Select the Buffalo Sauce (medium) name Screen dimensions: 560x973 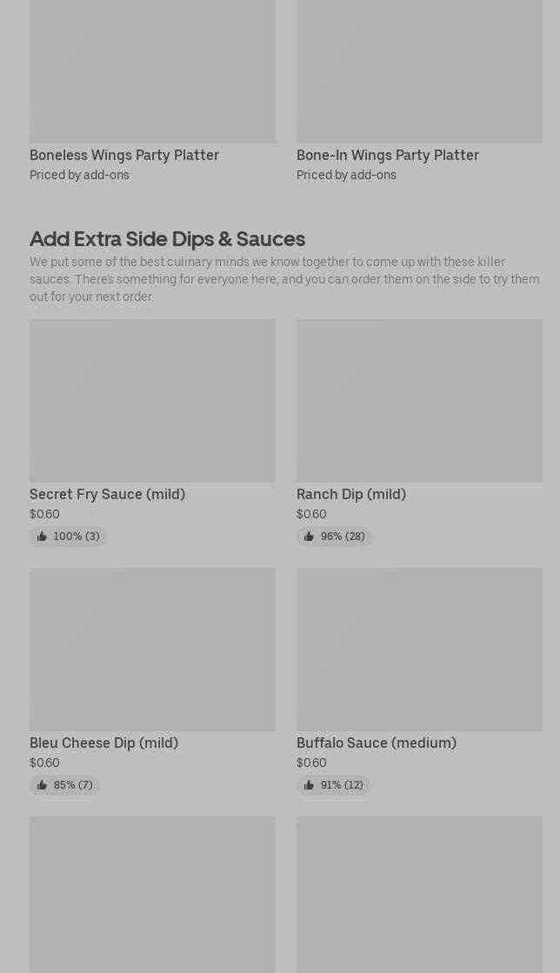[x=377, y=743]
